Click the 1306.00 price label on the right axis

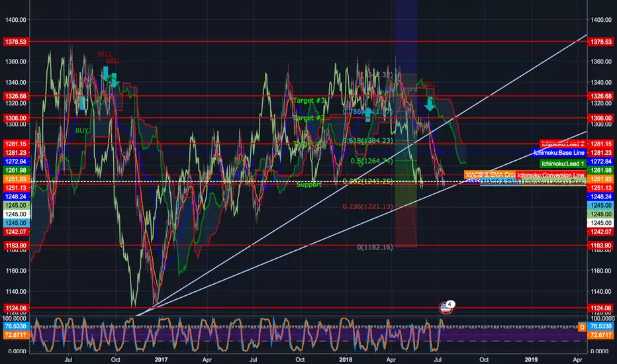point(600,118)
